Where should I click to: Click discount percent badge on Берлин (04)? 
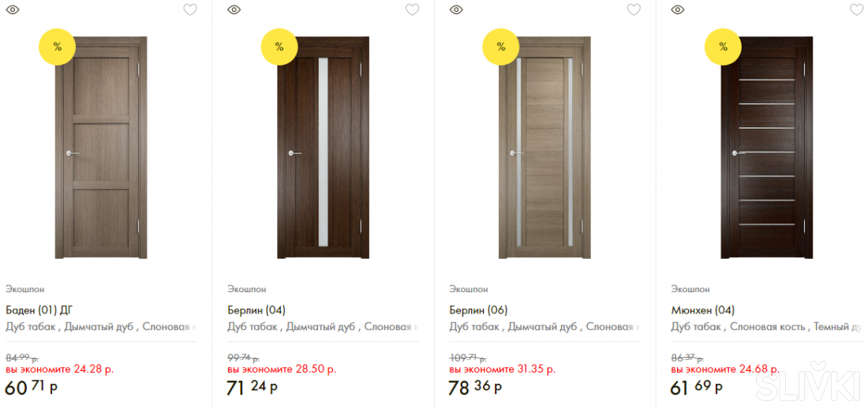[x=279, y=47]
